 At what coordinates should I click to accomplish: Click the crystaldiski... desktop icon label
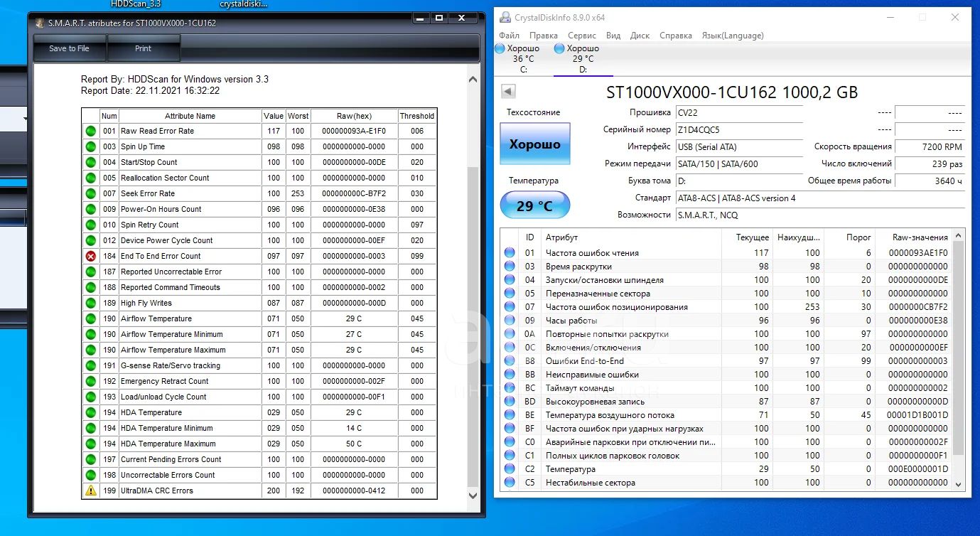244,4
